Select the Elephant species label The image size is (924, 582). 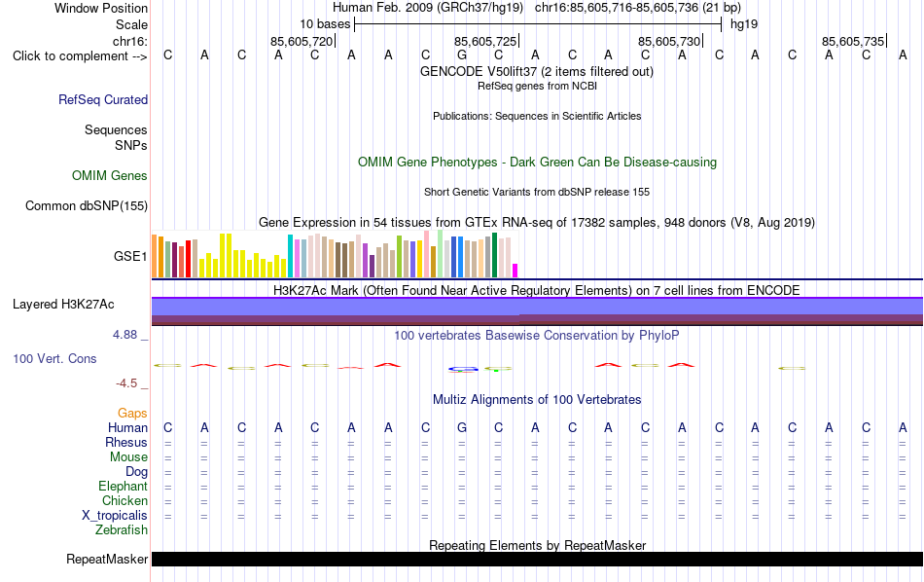point(123,487)
